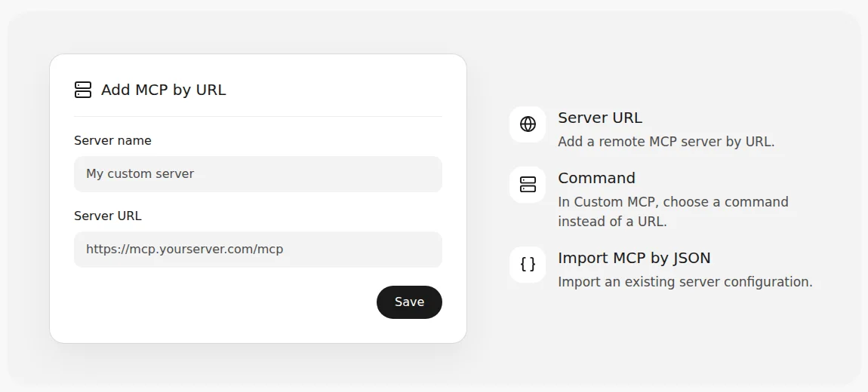Click the curly braces icon for Import MCP by JSON
This screenshot has width=868, height=392.
(528, 265)
